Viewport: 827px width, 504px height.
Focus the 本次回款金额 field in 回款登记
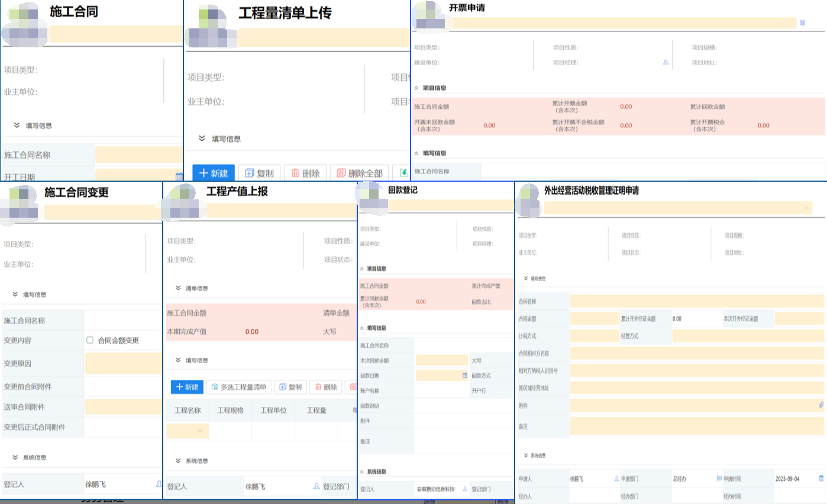442,360
